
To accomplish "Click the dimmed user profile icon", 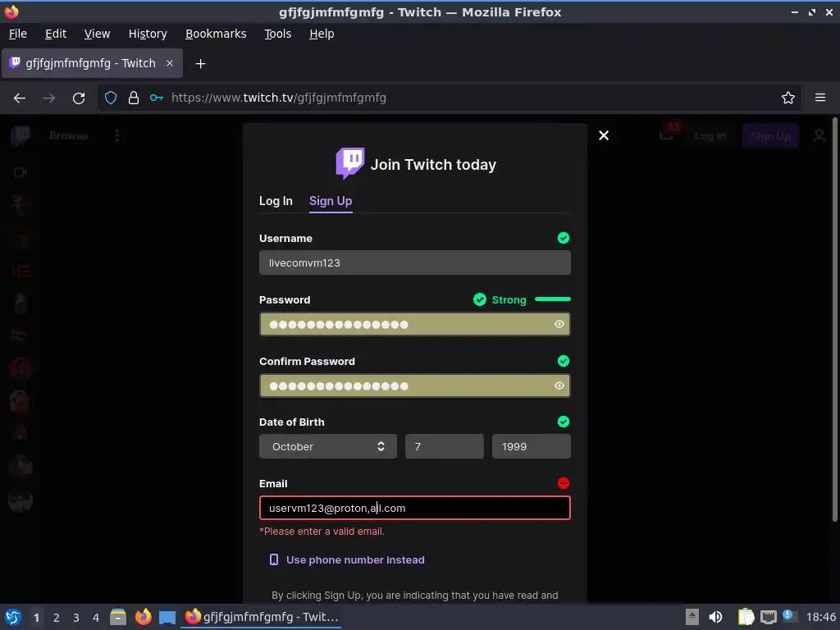I will pos(819,136).
